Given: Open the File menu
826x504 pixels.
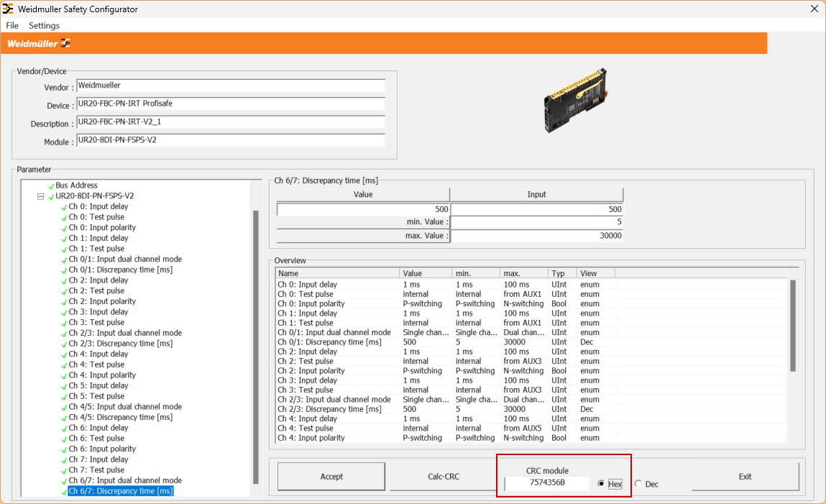Looking at the screenshot, I should 12,25.
